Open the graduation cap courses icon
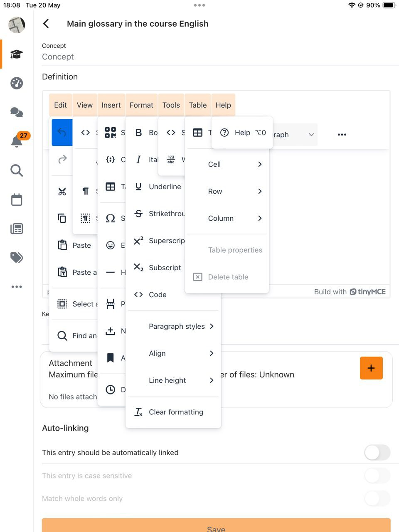399x532 pixels. click(17, 54)
